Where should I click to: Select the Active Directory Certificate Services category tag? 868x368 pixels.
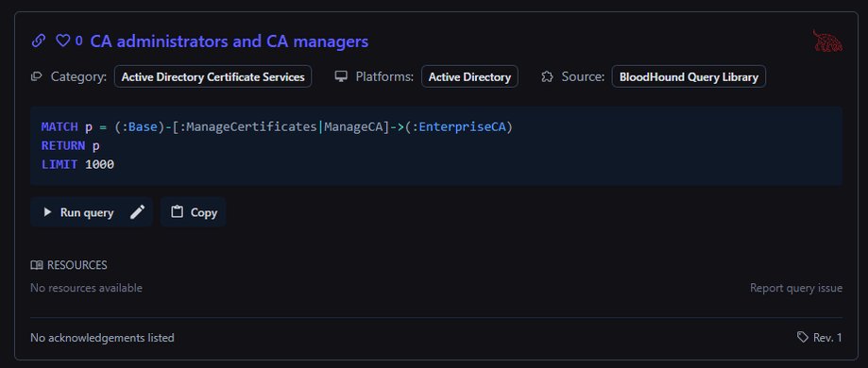pos(213,77)
